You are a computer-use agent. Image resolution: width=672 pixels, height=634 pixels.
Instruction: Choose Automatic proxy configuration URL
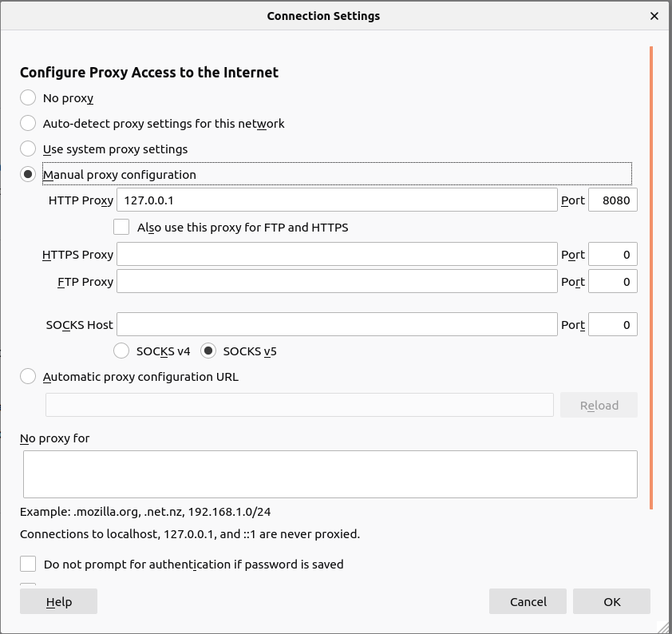click(x=28, y=377)
